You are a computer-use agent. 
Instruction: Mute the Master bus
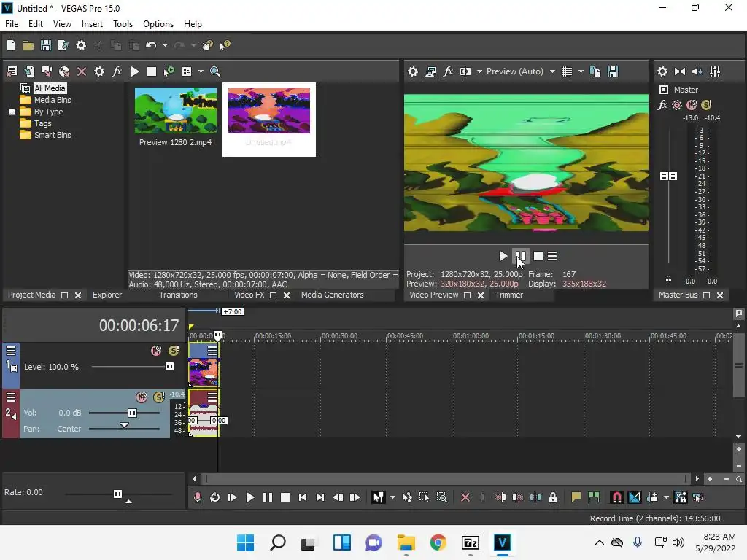coord(692,105)
